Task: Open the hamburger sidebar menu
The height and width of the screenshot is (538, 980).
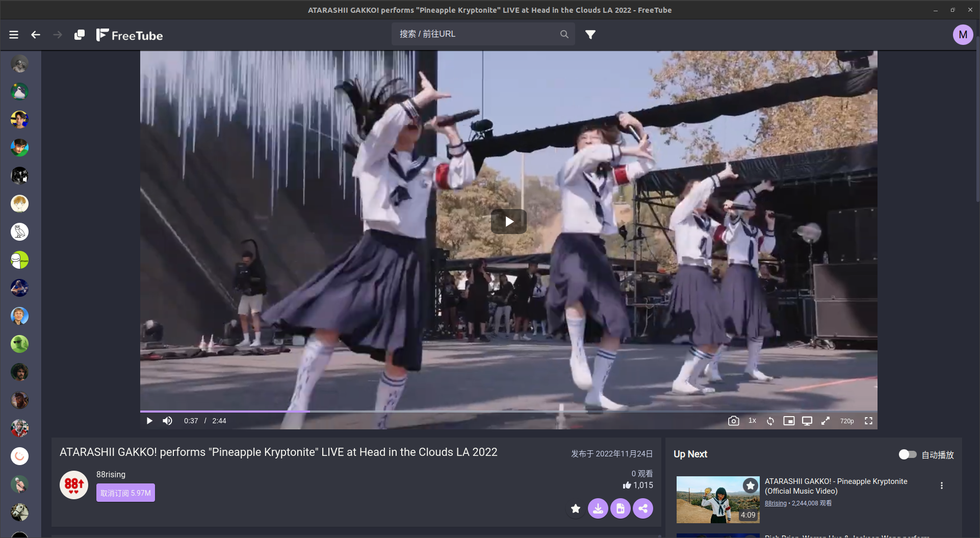Action: coord(14,35)
